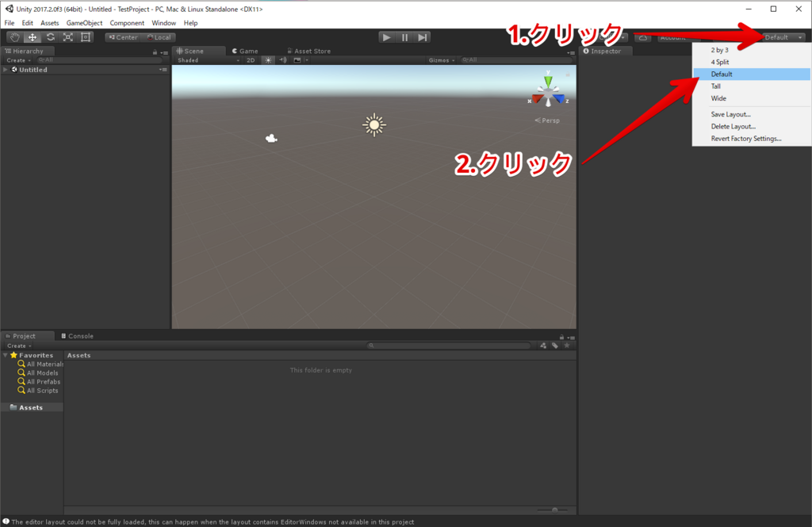
Task: Click the Hierarchy search field
Action: click(98, 60)
